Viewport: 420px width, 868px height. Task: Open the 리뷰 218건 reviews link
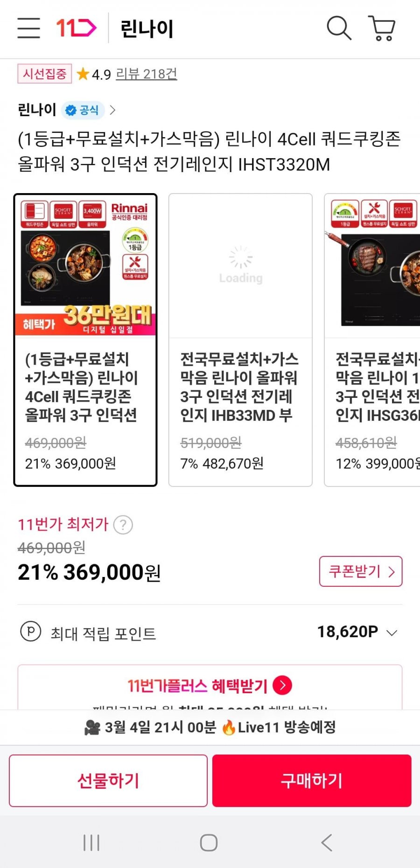click(146, 74)
